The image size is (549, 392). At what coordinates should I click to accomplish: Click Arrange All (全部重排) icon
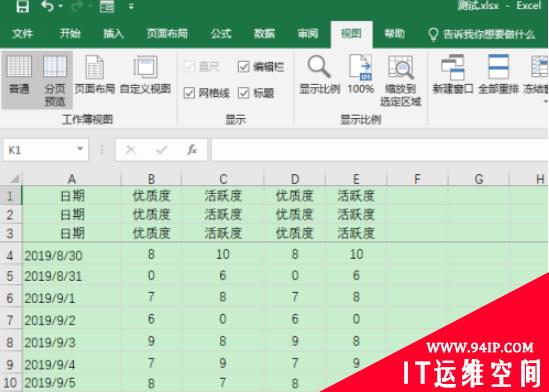point(498,75)
